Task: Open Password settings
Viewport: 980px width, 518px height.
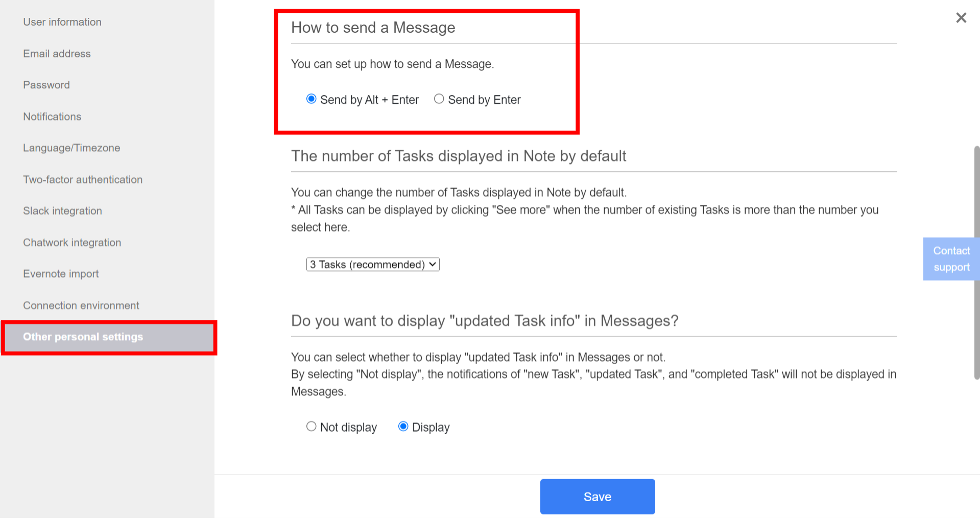Action: click(x=46, y=85)
